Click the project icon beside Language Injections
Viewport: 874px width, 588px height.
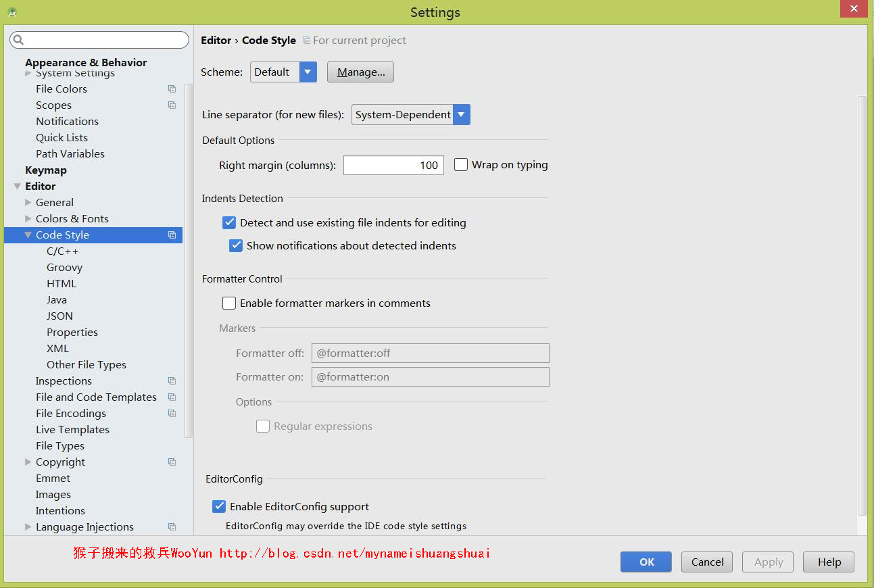tap(172, 527)
